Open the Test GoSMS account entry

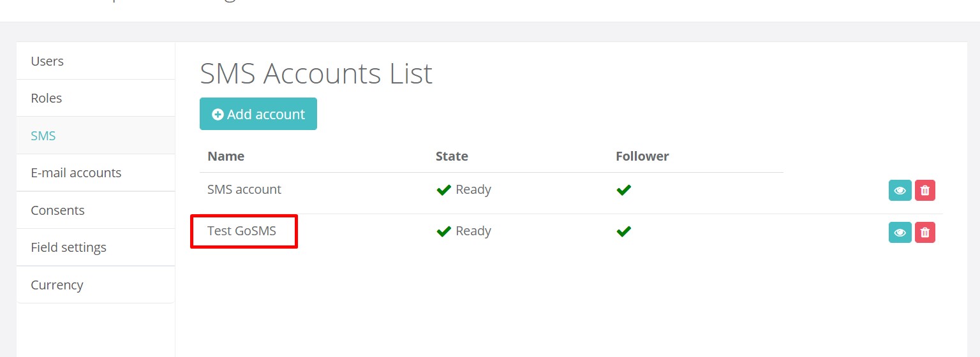pos(242,231)
